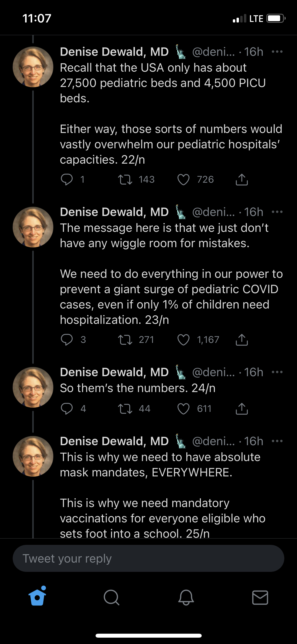Reply to the "So them's the numbers" tweet
297x644 pixels.
(67, 409)
